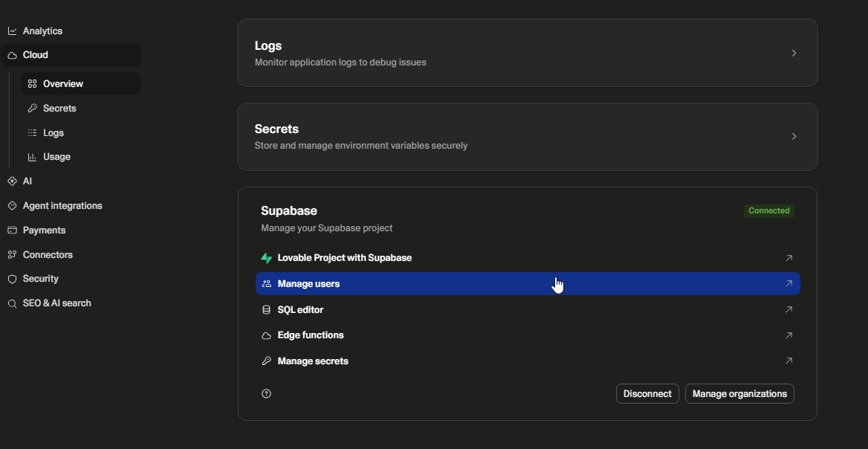Click external arrow in Manage secrets row
868x449 pixels.
pos(788,361)
